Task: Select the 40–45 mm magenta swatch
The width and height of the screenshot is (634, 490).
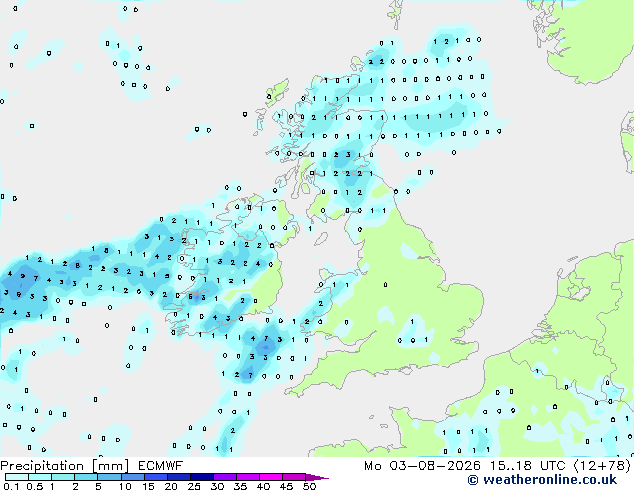Action: (270, 477)
